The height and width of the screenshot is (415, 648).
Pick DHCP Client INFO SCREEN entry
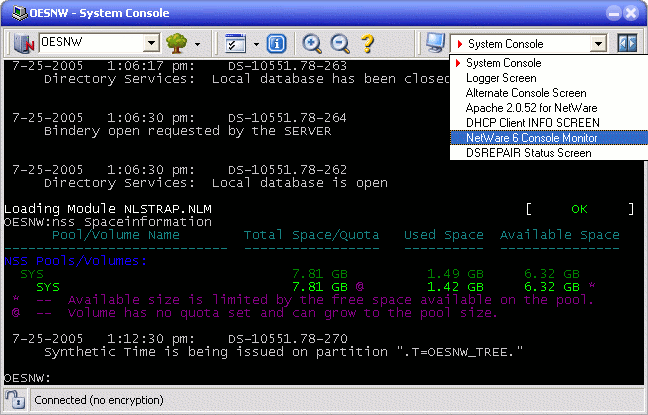point(530,123)
